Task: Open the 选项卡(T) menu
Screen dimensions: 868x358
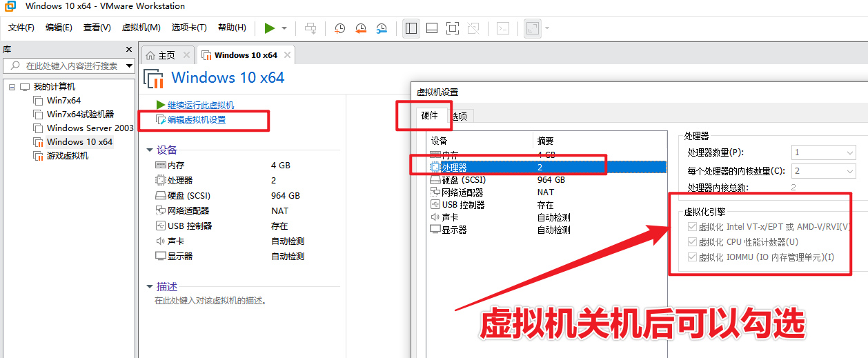Action: pyautogui.click(x=189, y=28)
